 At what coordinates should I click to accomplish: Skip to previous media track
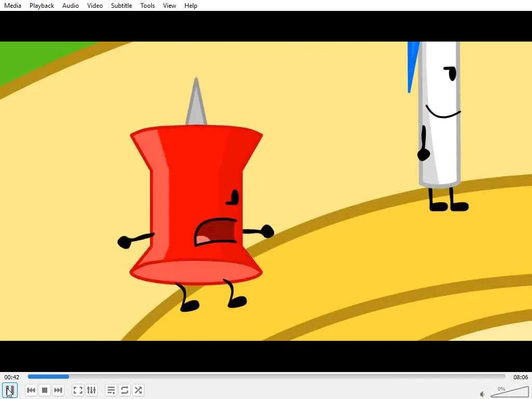pyautogui.click(x=31, y=390)
